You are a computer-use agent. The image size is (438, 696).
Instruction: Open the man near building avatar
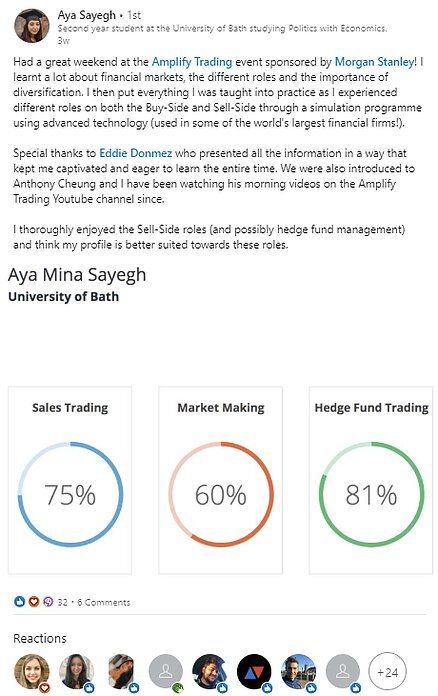tap(298, 672)
